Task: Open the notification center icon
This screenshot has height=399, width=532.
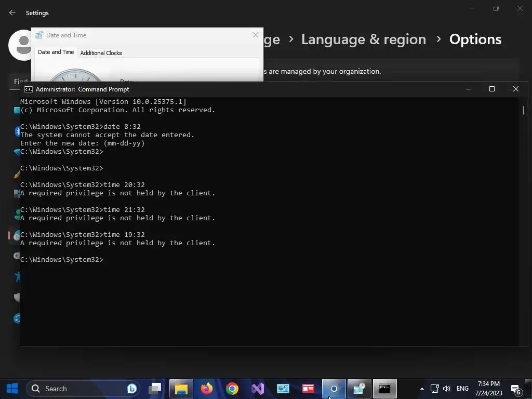Action: (x=516, y=390)
